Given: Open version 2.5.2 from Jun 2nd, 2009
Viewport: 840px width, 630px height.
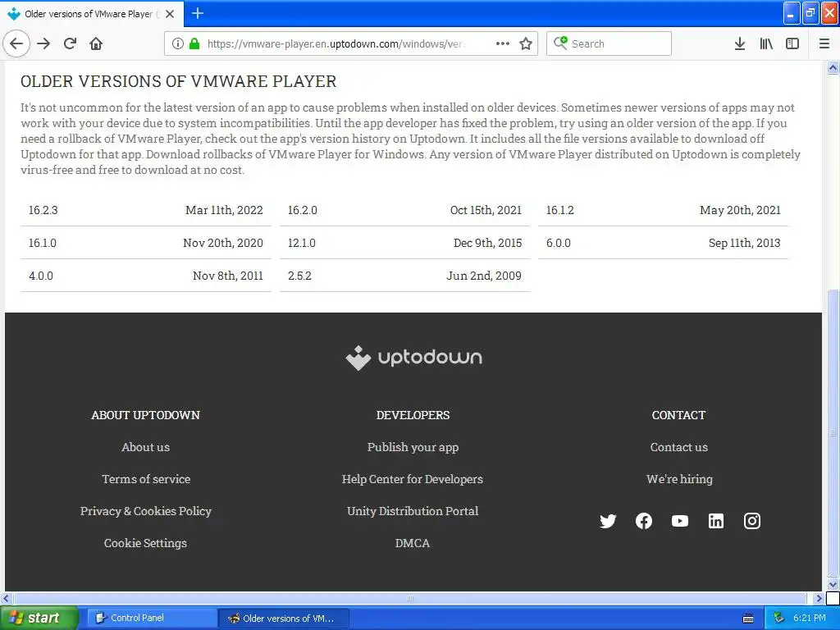Looking at the screenshot, I should [x=404, y=276].
